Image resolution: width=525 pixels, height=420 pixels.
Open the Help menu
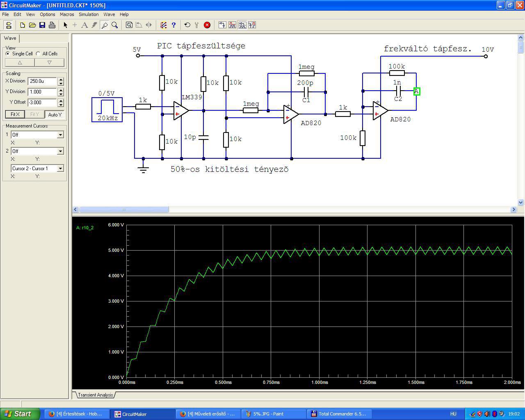click(x=124, y=14)
